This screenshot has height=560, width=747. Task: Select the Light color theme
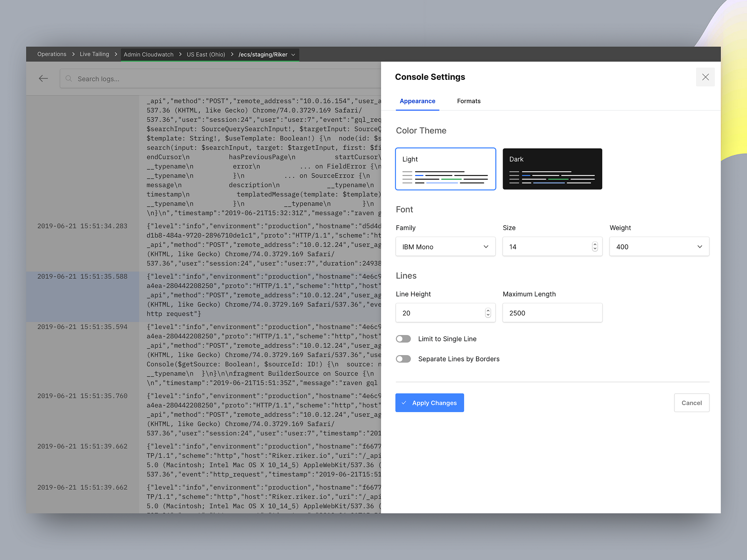[445, 169]
